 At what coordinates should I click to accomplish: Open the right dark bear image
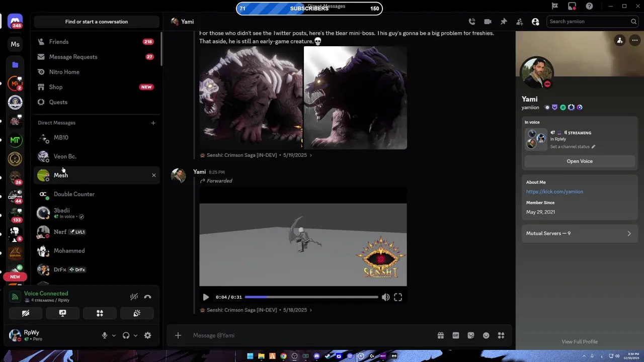[355, 98]
